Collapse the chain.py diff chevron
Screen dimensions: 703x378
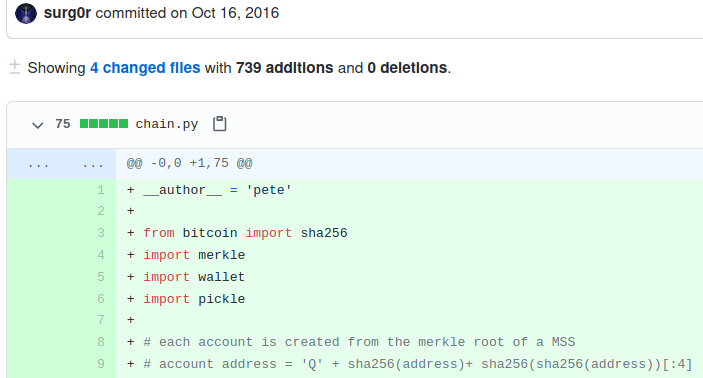pos(38,125)
